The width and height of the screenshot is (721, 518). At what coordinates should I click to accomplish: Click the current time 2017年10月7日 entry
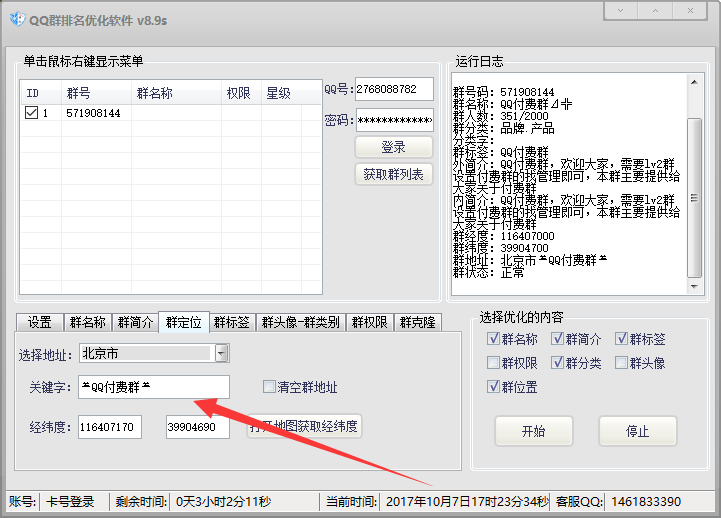(x=467, y=501)
